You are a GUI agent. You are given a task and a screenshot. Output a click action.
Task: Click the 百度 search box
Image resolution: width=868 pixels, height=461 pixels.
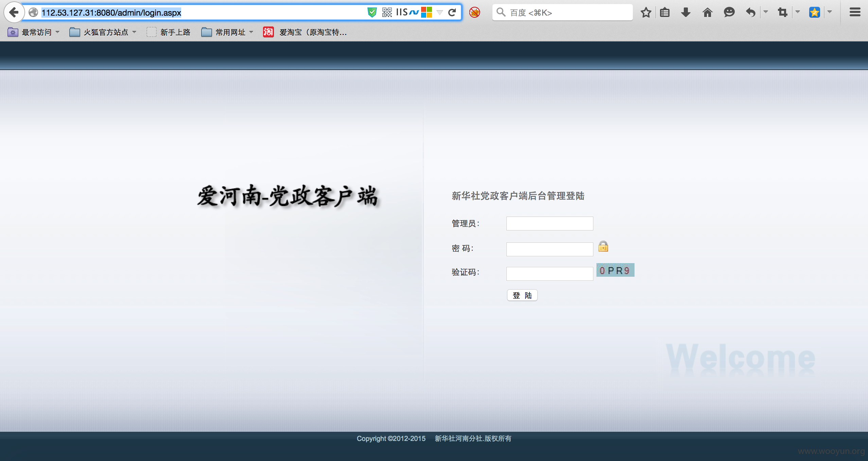pyautogui.click(x=562, y=13)
